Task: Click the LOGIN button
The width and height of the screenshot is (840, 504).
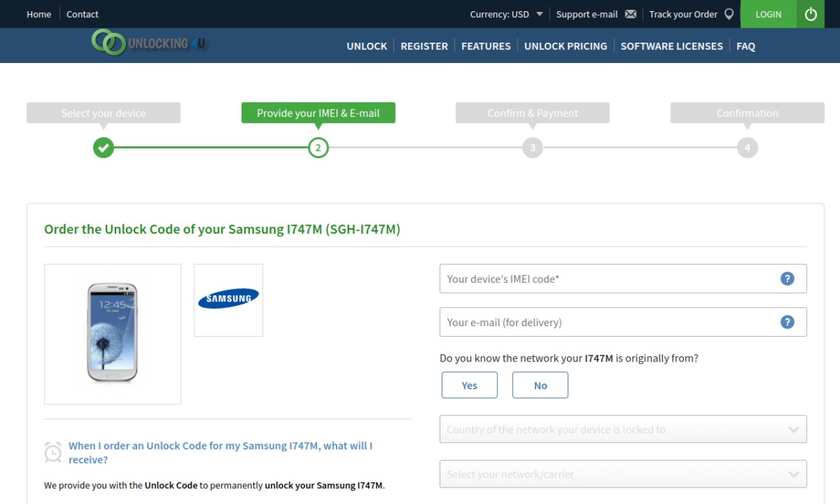Action: point(768,14)
